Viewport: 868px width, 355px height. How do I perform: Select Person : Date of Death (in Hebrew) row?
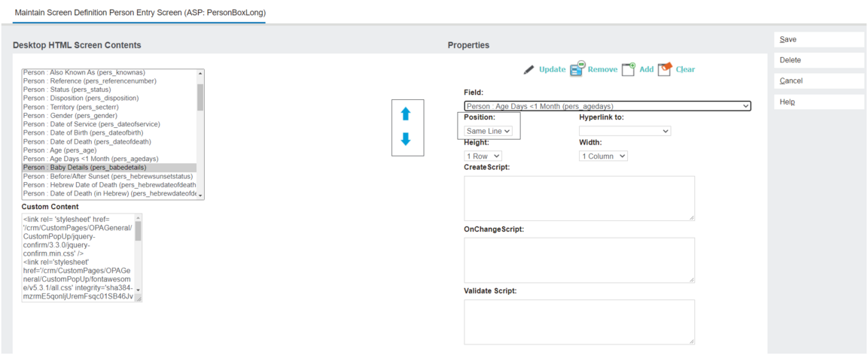(x=109, y=193)
